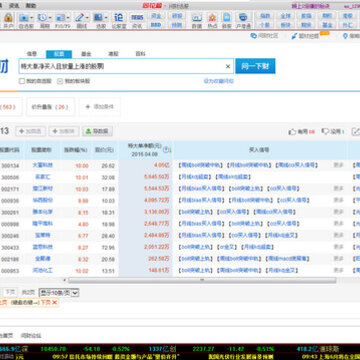Select the highlighted blue 股票 search tab
Viewport: 360px width, 360px height.
pyautogui.click(x=59, y=54)
